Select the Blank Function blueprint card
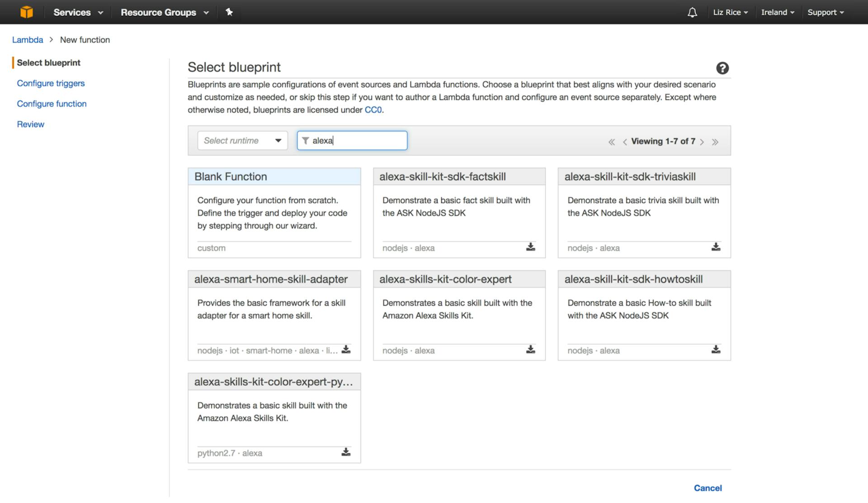The height and width of the screenshot is (503, 868). pyautogui.click(x=274, y=213)
